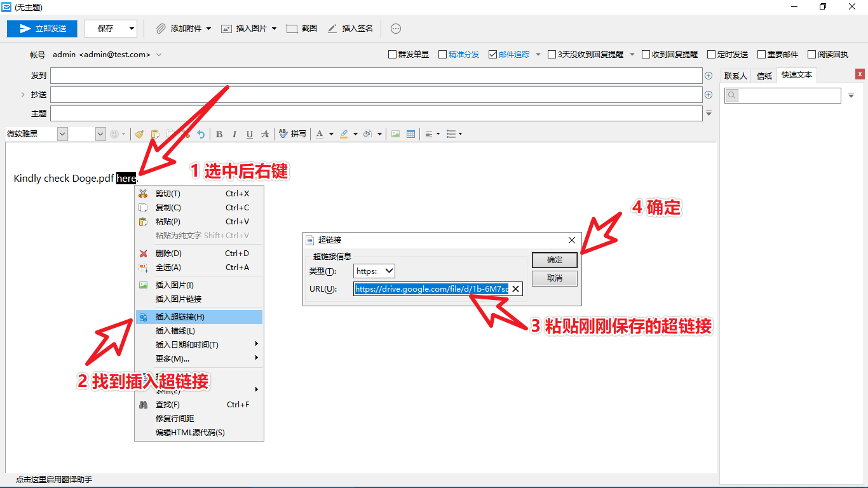The height and width of the screenshot is (488, 868).
Task: Enable the 精准分发 checkbox
Action: [442, 55]
